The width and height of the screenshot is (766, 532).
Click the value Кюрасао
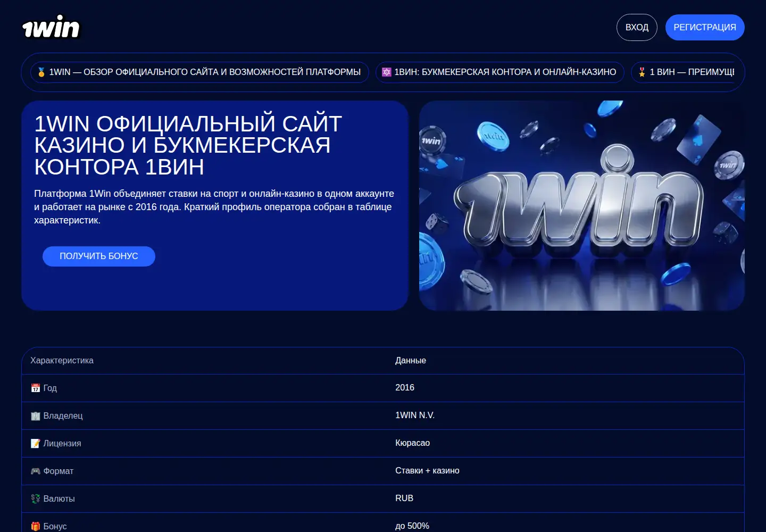pyautogui.click(x=413, y=443)
